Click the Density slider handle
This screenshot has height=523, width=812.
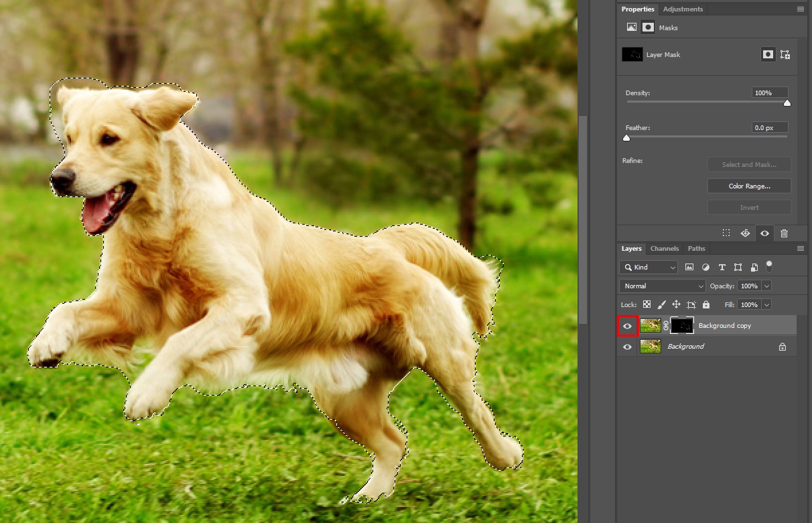(x=787, y=103)
